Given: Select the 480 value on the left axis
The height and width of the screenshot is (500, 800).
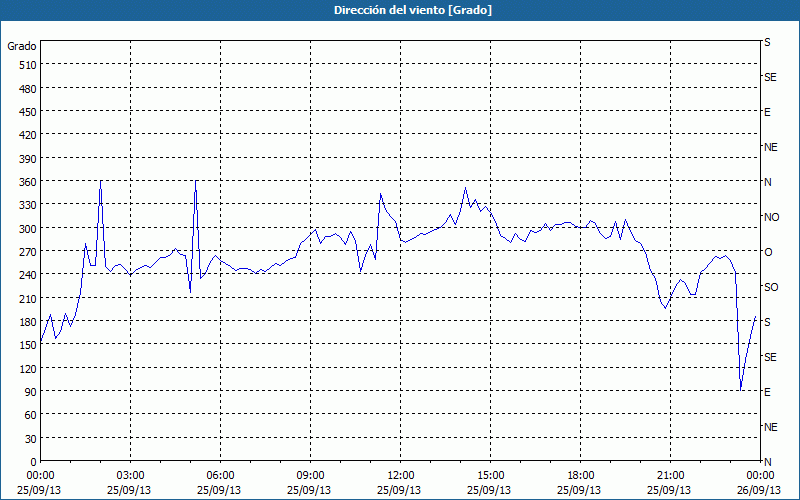Looking at the screenshot, I should (x=29, y=89).
